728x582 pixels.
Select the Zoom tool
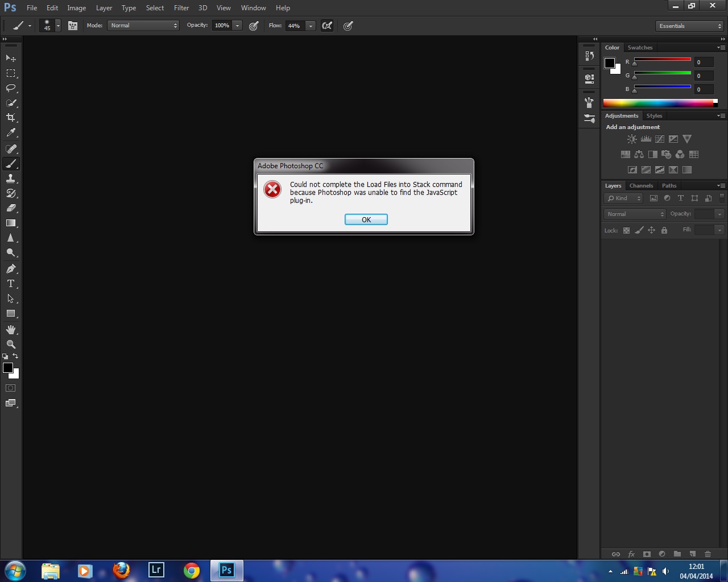point(11,344)
